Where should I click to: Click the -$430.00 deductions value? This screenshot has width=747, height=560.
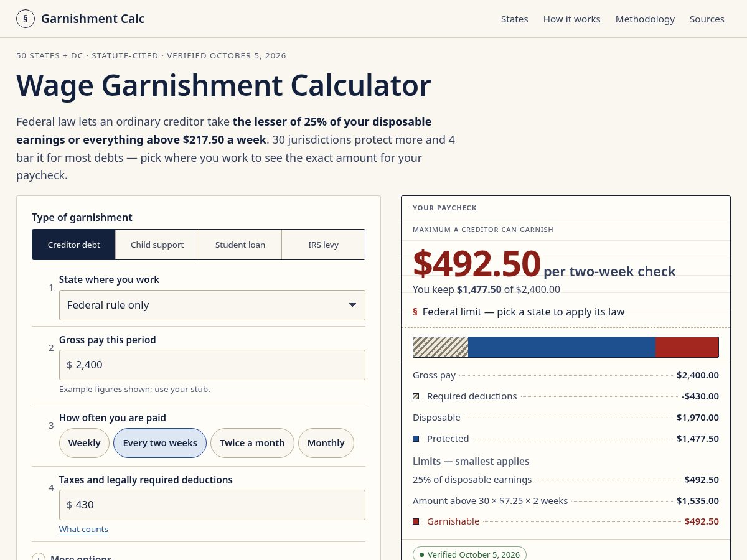coord(700,396)
